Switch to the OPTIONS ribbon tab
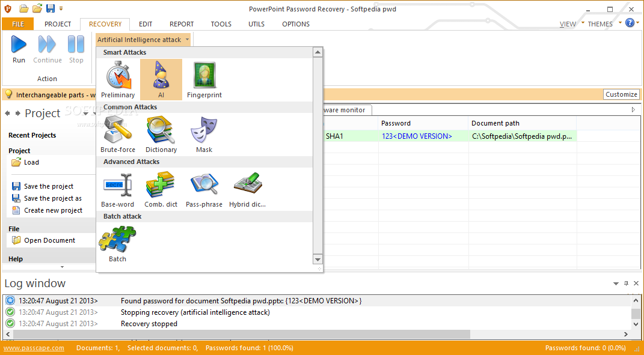The height and width of the screenshot is (355, 644). pyautogui.click(x=296, y=24)
